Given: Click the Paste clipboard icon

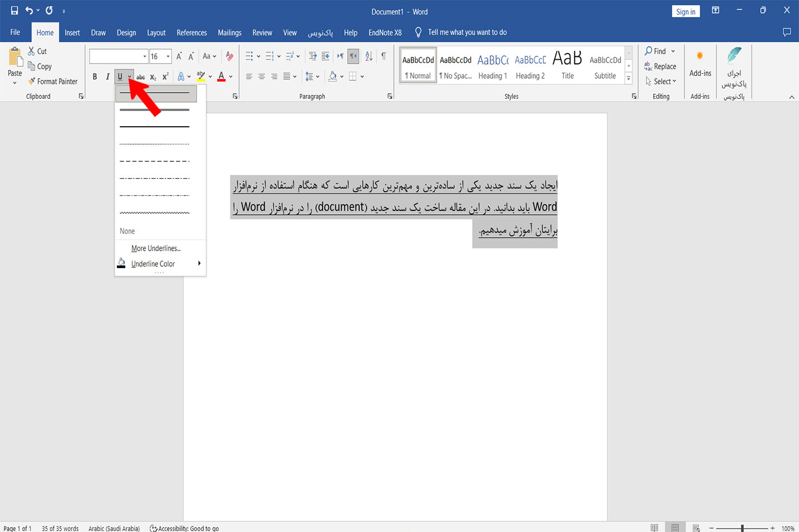Looking at the screenshot, I should (15, 57).
